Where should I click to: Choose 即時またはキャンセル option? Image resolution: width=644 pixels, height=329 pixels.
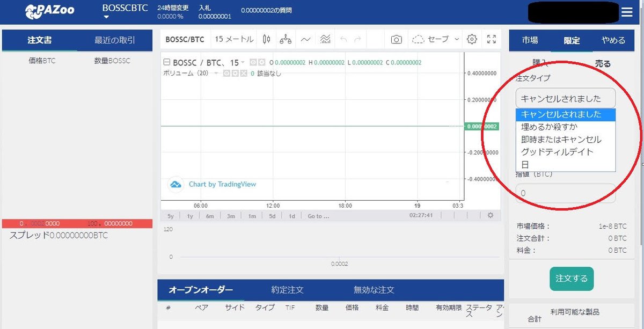coord(566,140)
